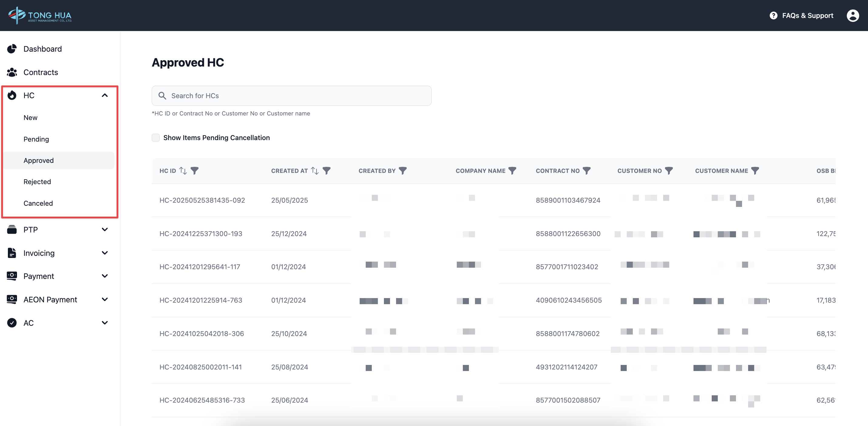Sort by Created At arrows icon
Viewport: 868px width, 426px height.
tap(315, 171)
